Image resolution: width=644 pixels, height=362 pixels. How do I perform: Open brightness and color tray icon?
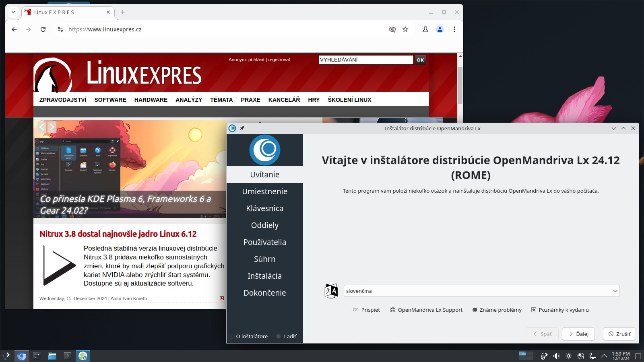[x=569, y=356]
